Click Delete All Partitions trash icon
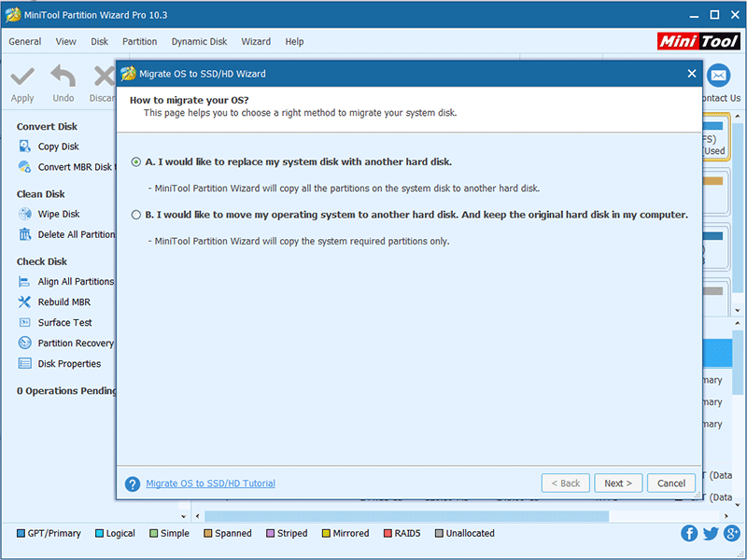Viewport: 747px width, 560px height. pyautogui.click(x=24, y=234)
